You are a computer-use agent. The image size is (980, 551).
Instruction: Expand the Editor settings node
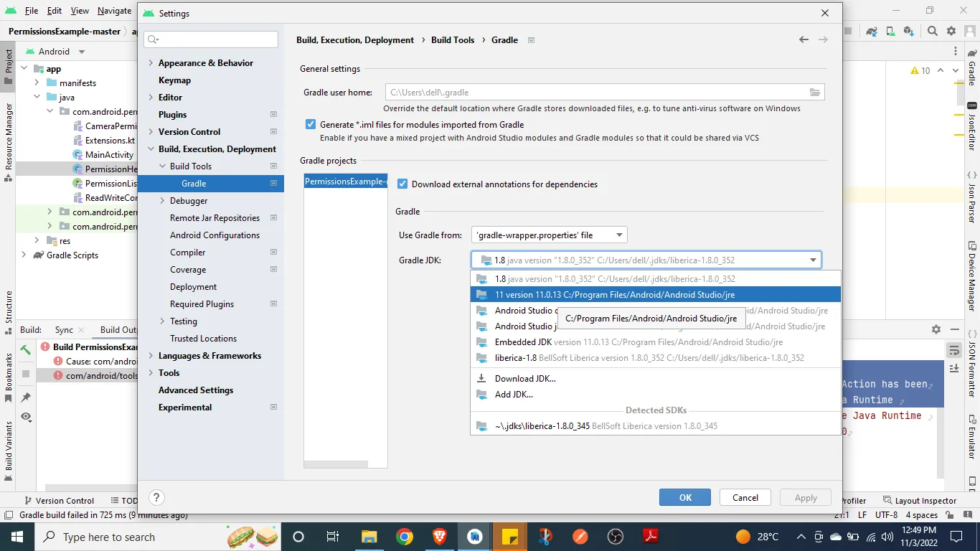coord(151,98)
